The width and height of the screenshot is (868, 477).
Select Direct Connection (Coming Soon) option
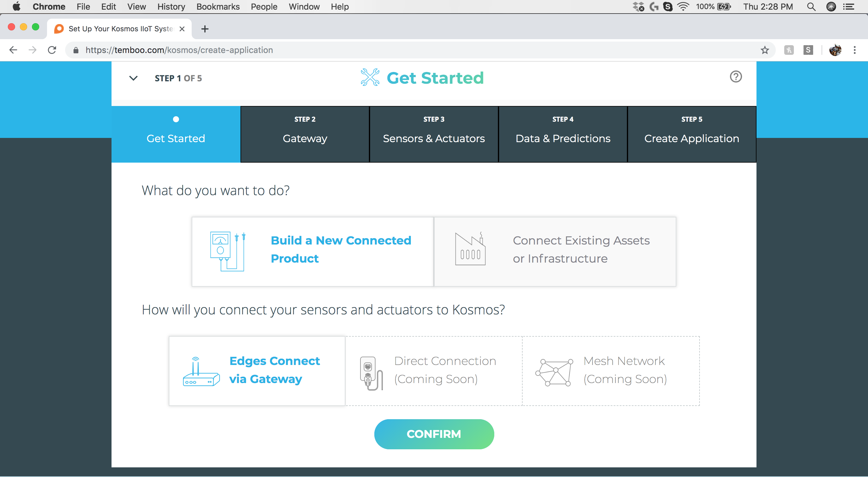[434, 371]
